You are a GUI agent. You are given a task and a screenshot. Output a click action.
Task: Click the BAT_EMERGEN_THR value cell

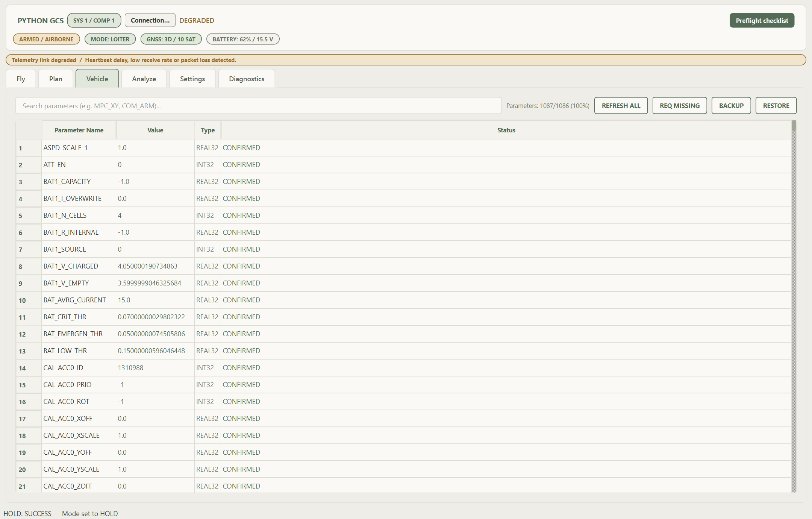[x=155, y=334]
